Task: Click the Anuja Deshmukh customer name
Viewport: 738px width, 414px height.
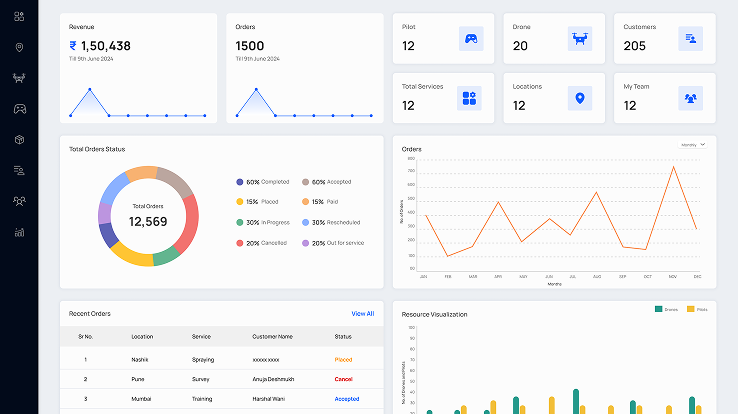Action: pyautogui.click(x=273, y=379)
